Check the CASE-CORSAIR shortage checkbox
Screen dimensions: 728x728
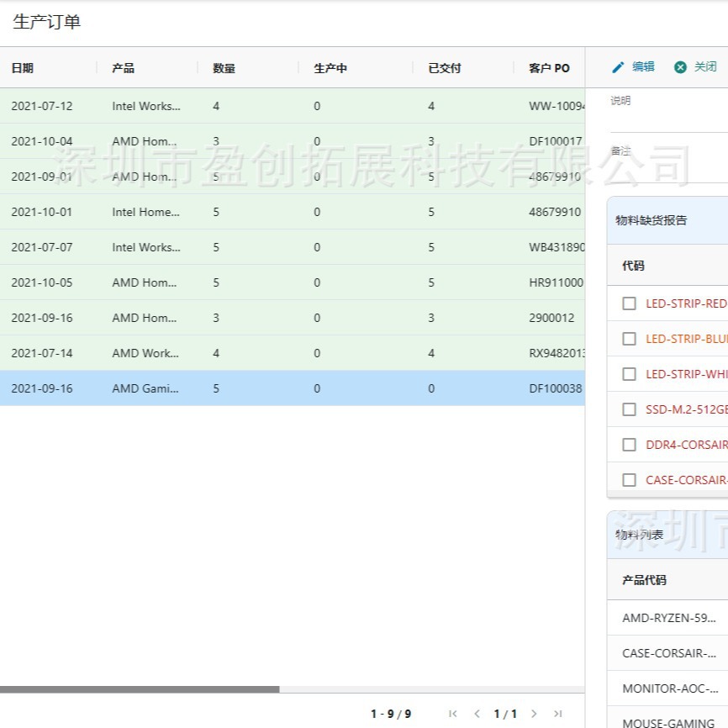[630, 480]
